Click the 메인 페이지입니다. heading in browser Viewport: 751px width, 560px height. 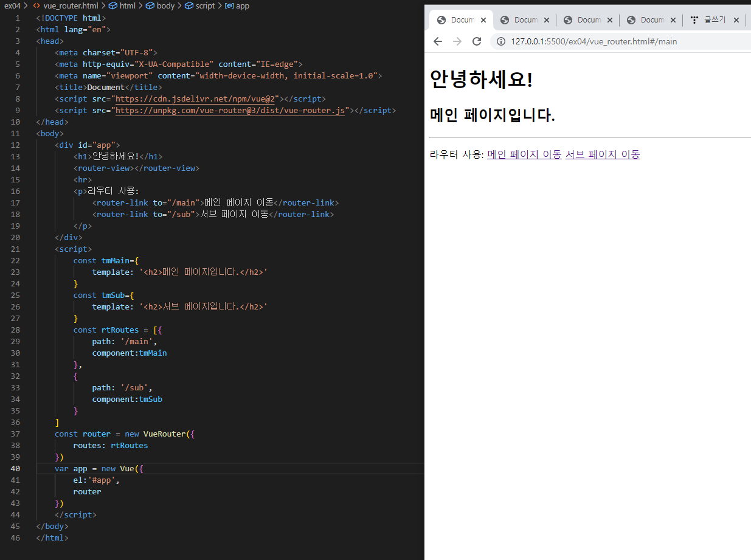[492, 115]
